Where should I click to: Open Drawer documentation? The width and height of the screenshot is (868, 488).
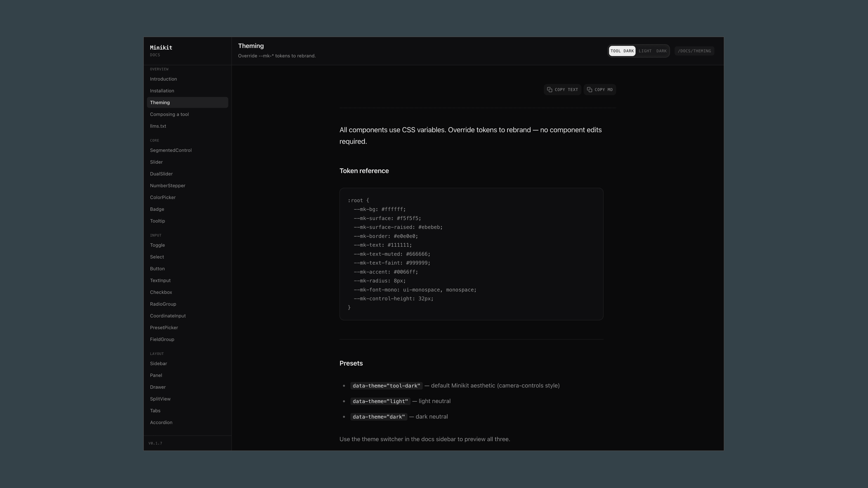coord(187,387)
